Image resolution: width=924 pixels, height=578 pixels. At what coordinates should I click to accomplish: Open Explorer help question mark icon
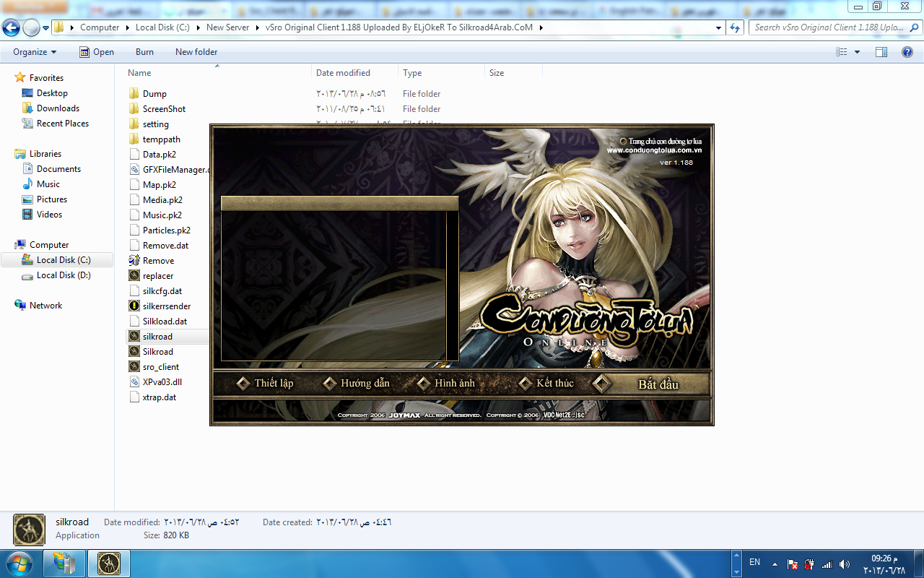click(907, 52)
